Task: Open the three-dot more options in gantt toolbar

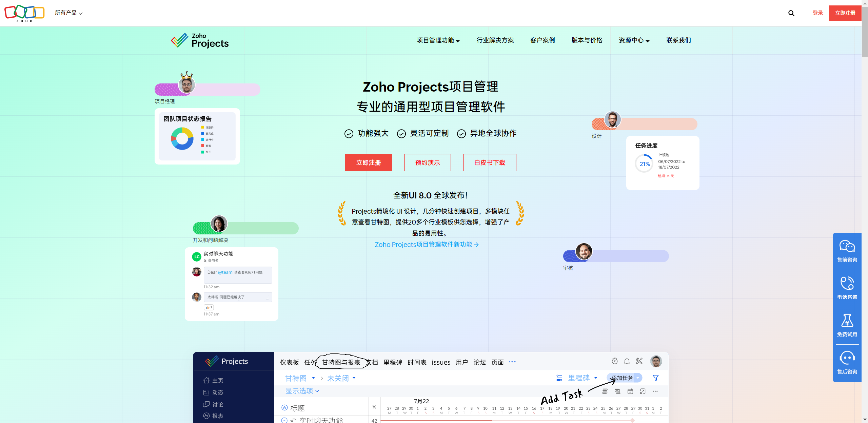Action: coord(655,391)
